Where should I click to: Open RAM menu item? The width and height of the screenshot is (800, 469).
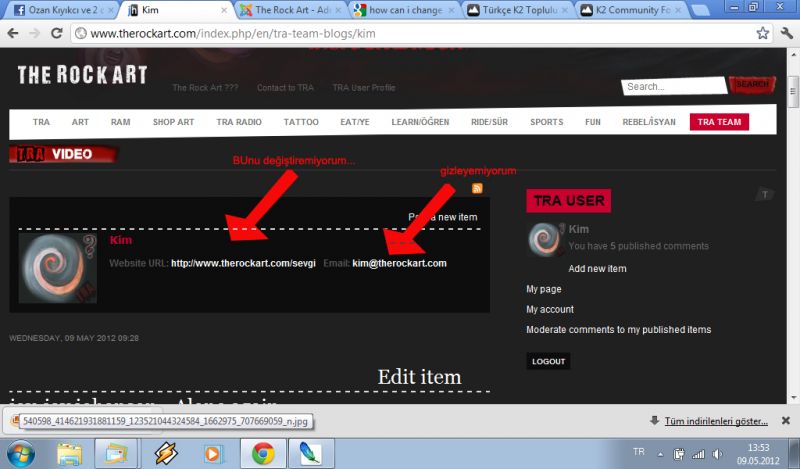pyautogui.click(x=120, y=122)
